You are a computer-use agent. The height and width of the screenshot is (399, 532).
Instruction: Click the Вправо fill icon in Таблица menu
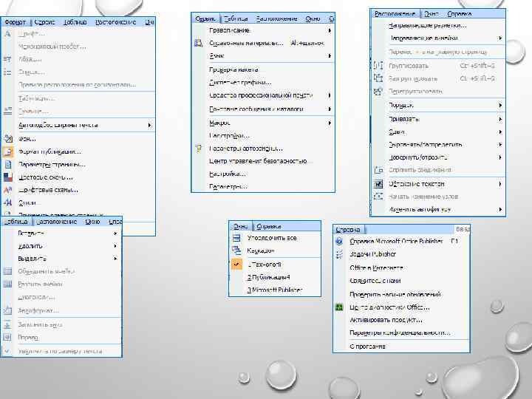7,337
